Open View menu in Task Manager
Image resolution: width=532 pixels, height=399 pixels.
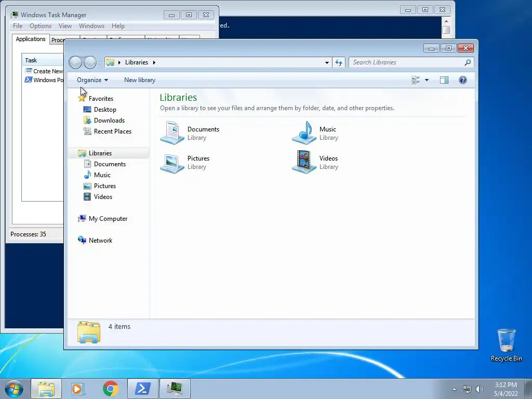pos(65,26)
